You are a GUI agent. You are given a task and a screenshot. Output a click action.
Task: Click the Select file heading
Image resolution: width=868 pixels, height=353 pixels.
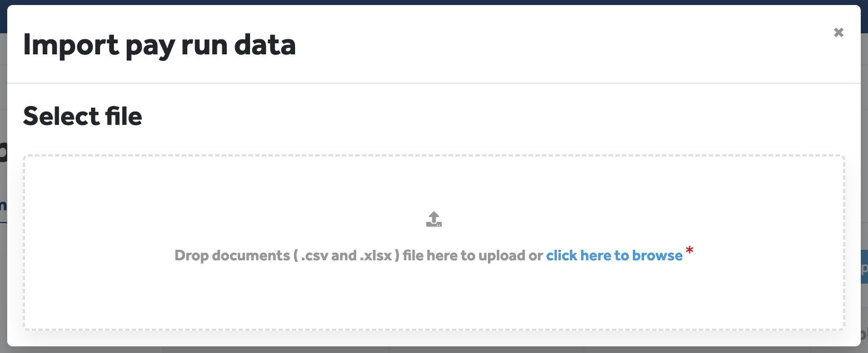(83, 117)
